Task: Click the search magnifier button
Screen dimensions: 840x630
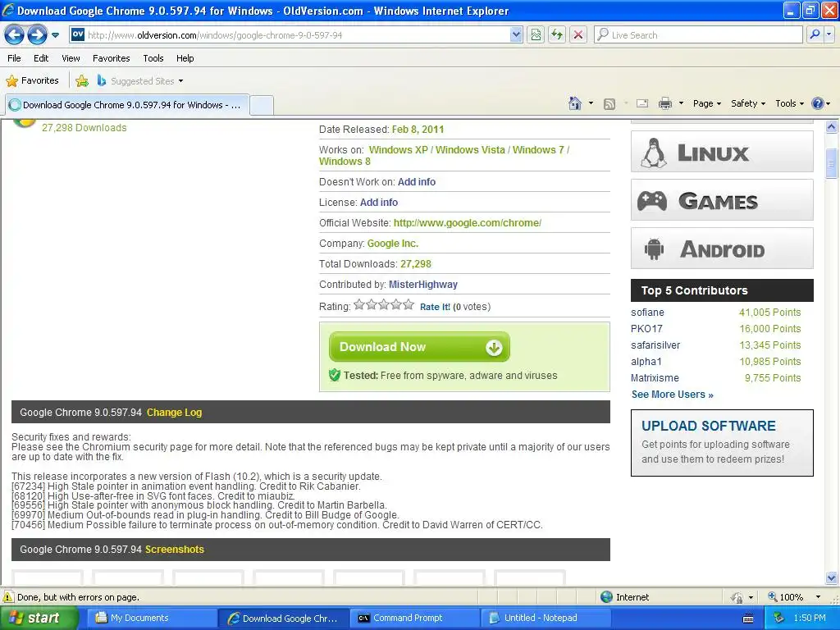Action: tap(815, 35)
